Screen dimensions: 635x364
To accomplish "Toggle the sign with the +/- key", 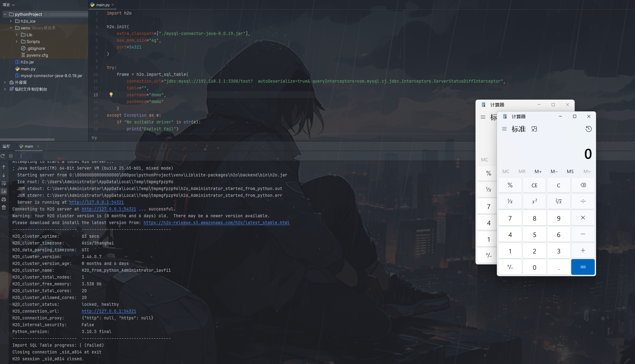I will click(x=510, y=267).
